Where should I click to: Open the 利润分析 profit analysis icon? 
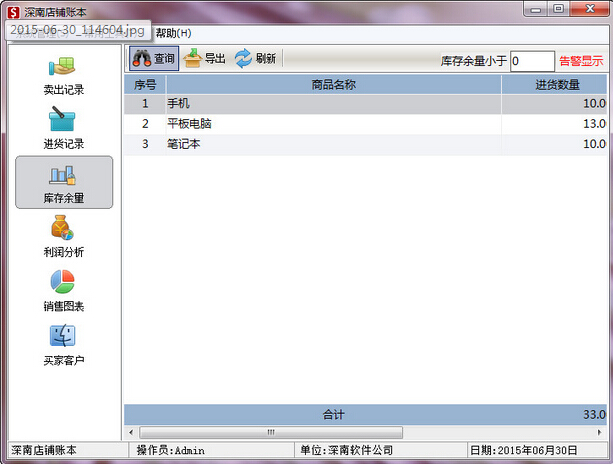tap(64, 236)
